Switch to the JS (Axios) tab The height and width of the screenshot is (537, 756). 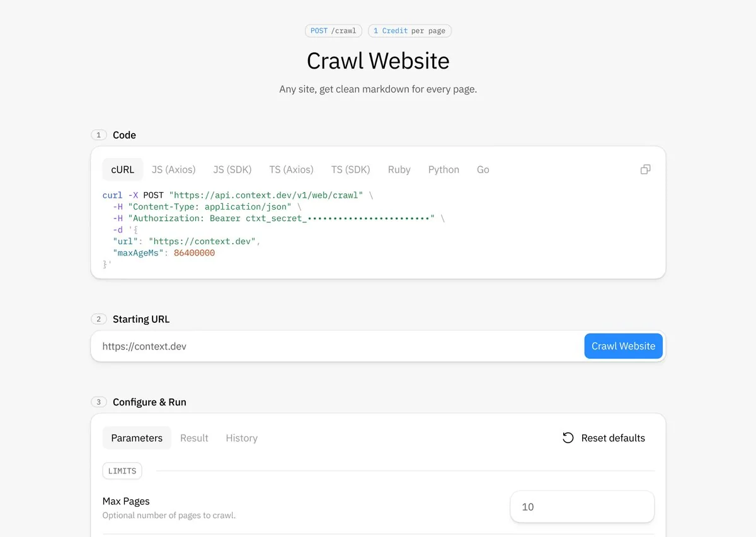[174, 169]
